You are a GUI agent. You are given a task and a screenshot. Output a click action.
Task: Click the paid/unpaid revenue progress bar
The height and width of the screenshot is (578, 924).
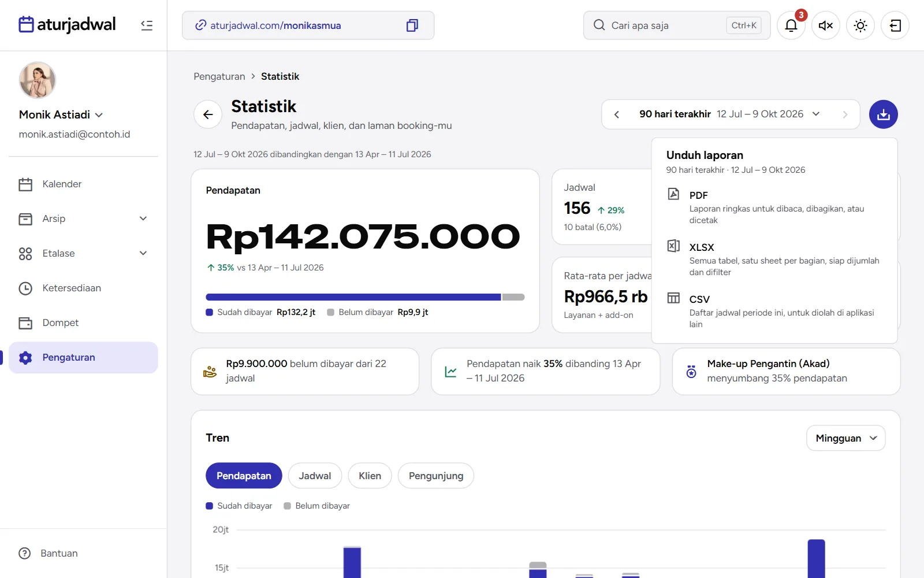click(365, 297)
